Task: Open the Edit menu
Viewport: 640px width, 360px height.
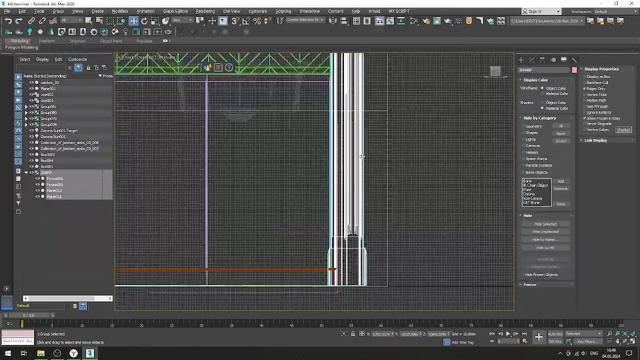Action: [x=22, y=11]
